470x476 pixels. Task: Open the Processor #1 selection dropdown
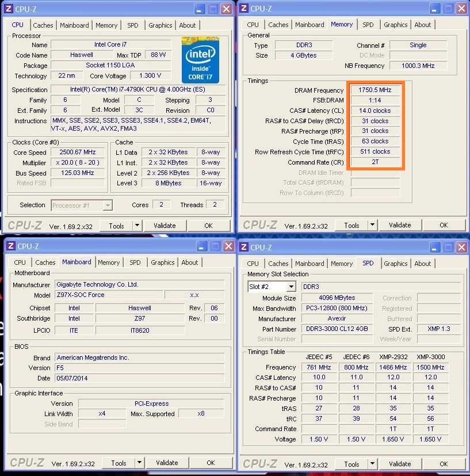(x=107, y=205)
